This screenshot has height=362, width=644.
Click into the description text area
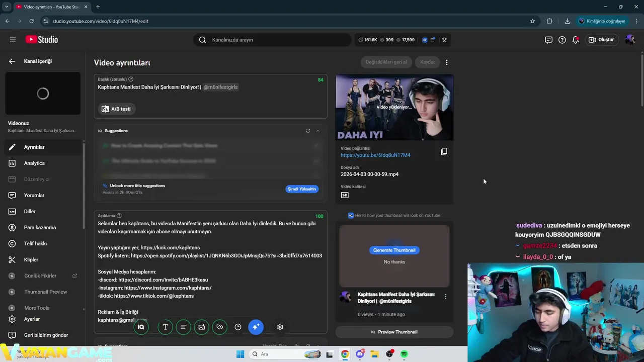210,271
